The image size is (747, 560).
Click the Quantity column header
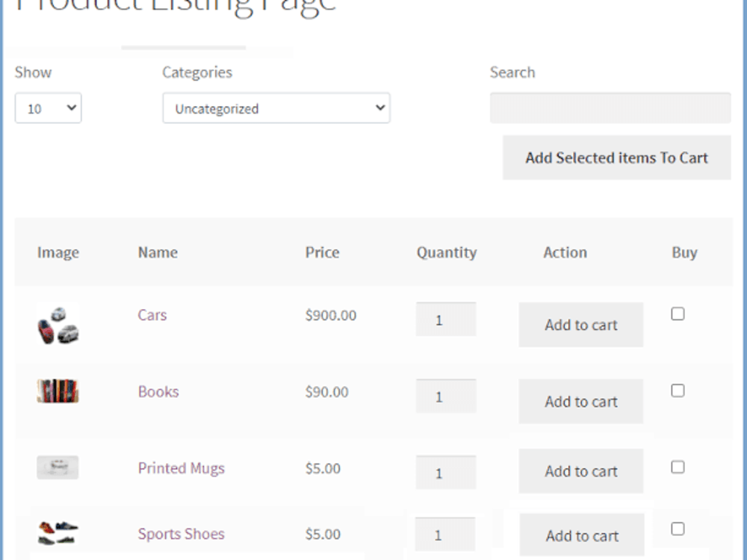pyautogui.click(x=447, y=252)
